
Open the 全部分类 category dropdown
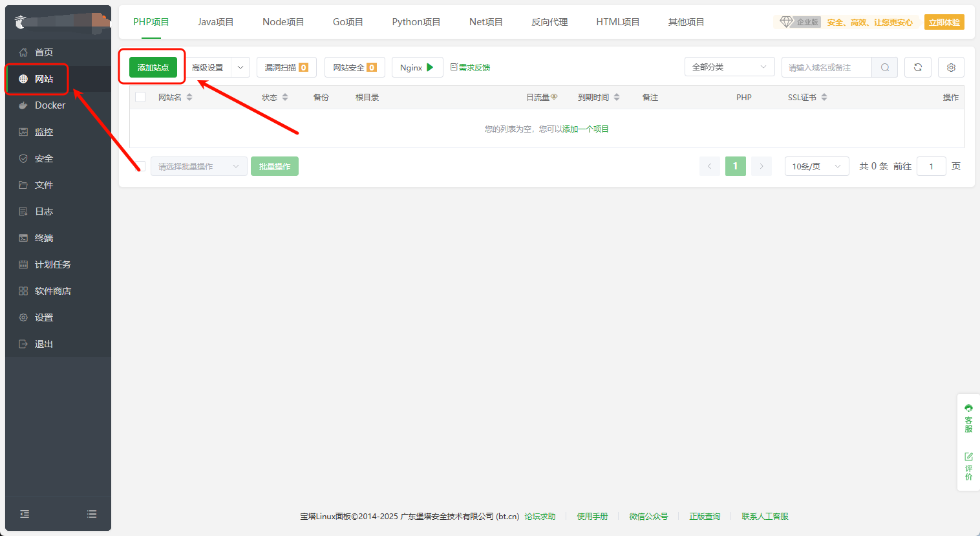[x=729, y=67]
